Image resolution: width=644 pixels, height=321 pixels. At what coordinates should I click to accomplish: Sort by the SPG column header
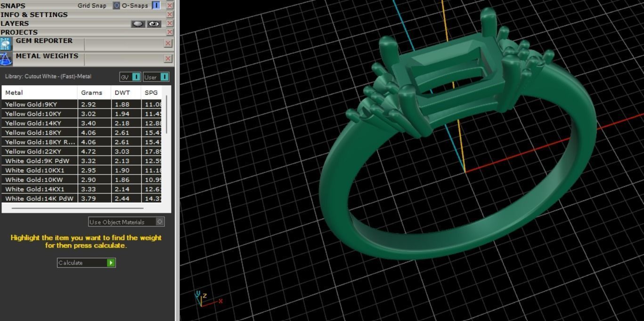click(151, 92)
